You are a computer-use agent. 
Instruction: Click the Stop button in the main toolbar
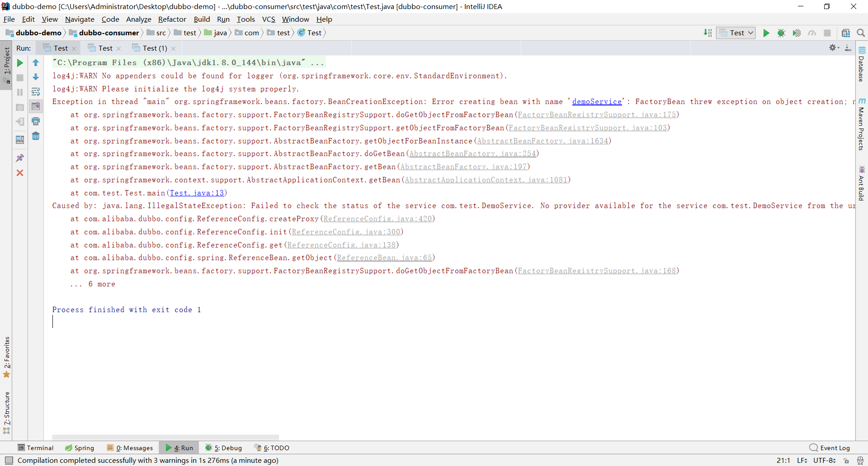pos(827,33)
